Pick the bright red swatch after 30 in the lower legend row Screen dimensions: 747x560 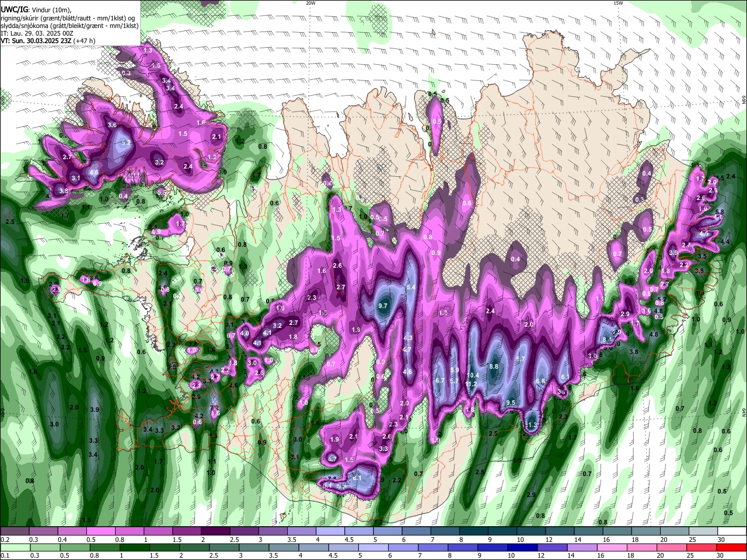coord(731,548)
